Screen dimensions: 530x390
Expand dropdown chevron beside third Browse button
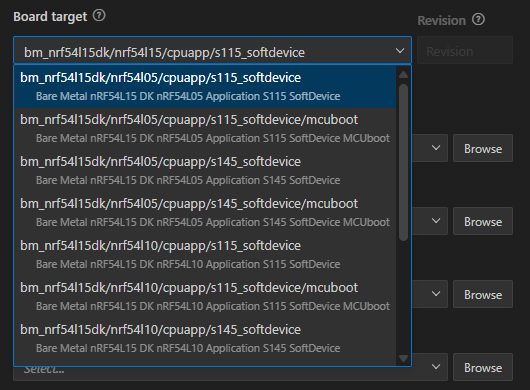(x=436, y=294)
